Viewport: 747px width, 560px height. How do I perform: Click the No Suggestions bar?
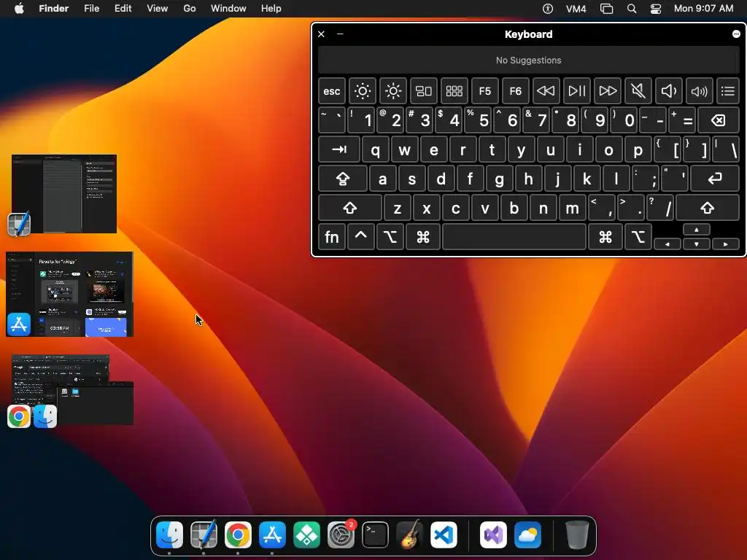[x=528, y=61]
